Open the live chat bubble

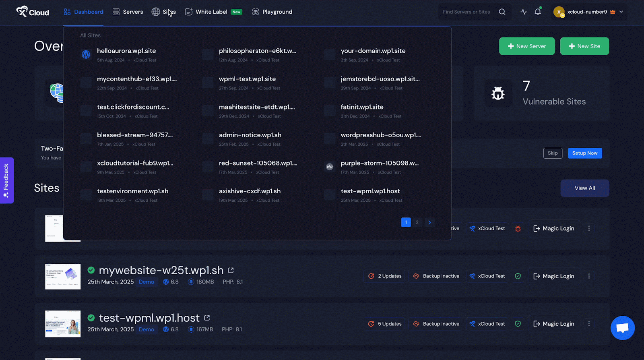tap(623, 328)
